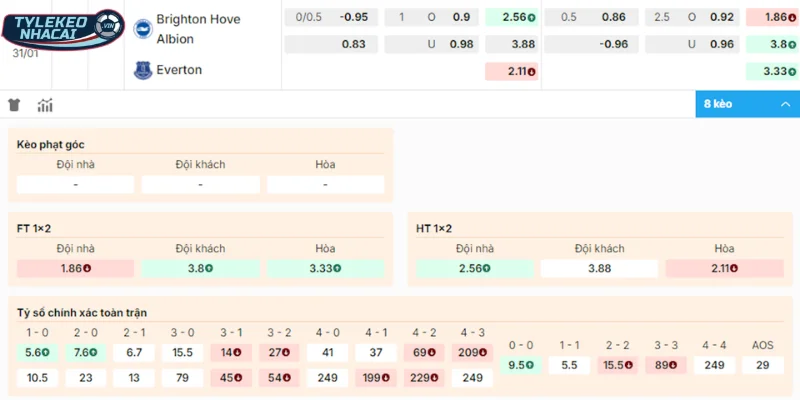Click the Kèo phạt góc Đội nhà cell

pos(76,185)
